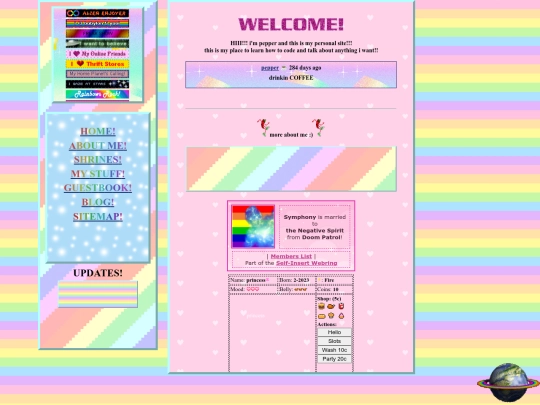
Task: Buy the burger from the pet shop
Action: coord(321,306)
